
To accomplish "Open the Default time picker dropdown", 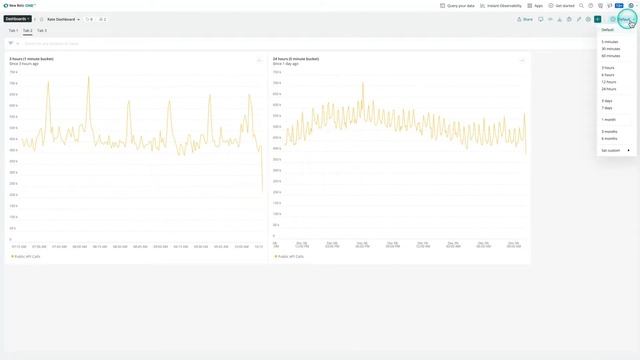I will [623, 19].
